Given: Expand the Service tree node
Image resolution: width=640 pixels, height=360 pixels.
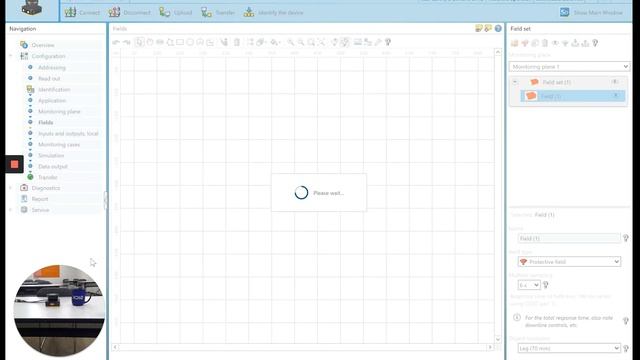Looking at the screenshot, I should (11, 210).
